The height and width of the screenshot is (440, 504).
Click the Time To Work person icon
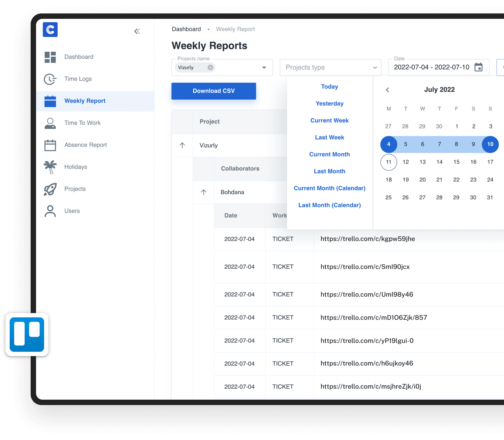[x=50, y=123]
